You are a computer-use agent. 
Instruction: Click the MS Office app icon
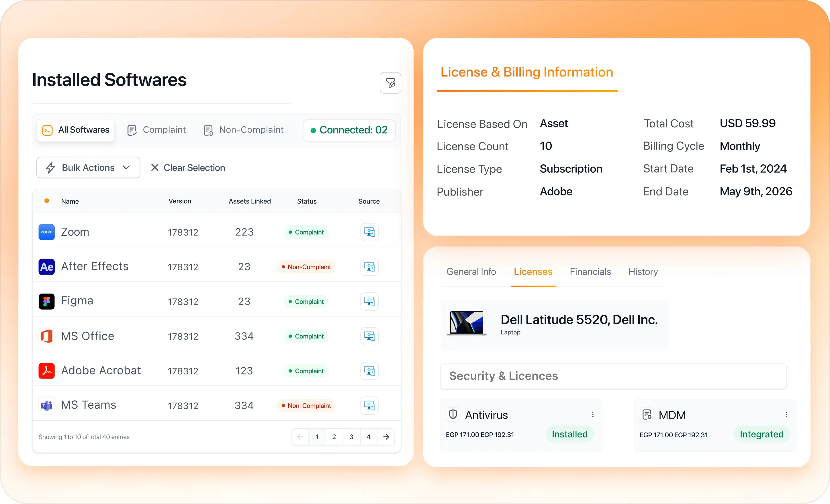[46, 336]
